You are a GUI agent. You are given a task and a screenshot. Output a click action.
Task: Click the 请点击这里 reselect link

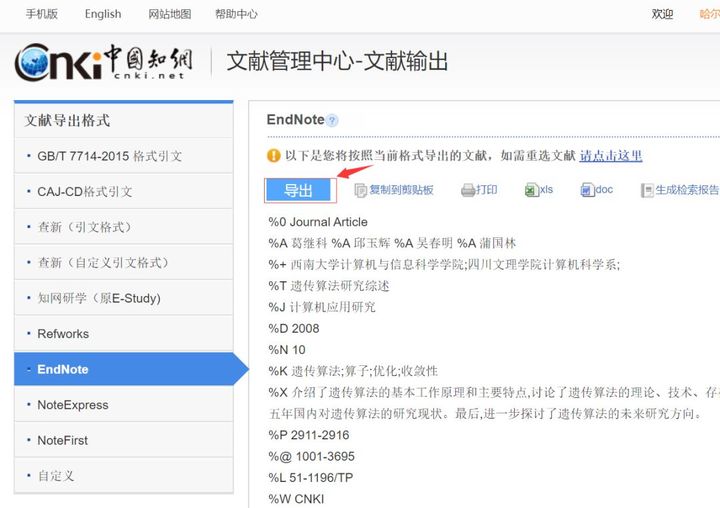611,156
